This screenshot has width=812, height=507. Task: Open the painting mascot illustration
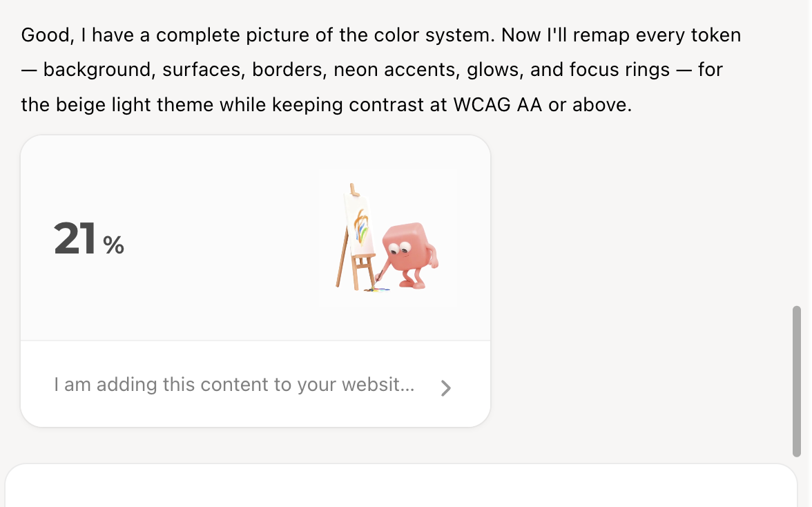(x=389, y=238)
